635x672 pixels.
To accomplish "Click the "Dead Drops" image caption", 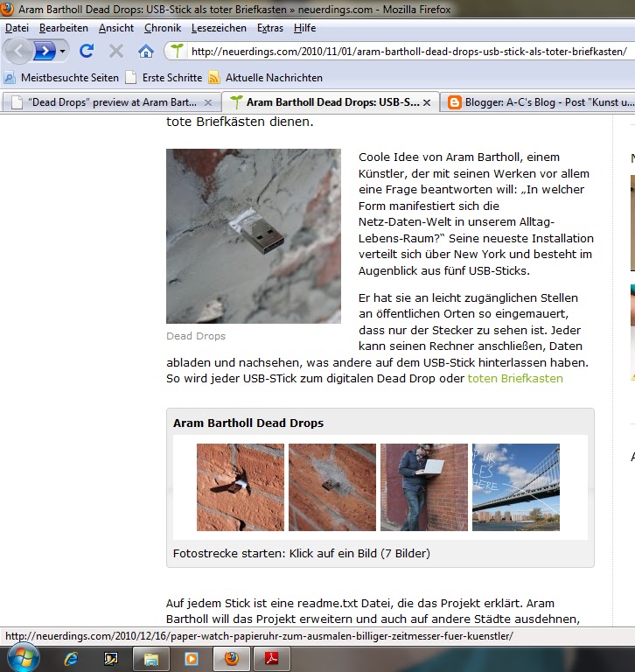I will (196, 336).
